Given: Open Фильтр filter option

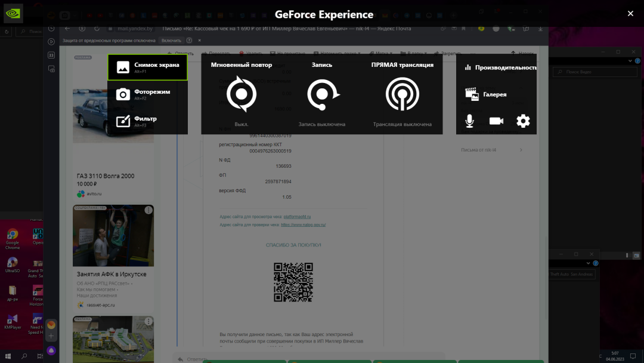Looking at the screenshot, I should click(147, 121).
